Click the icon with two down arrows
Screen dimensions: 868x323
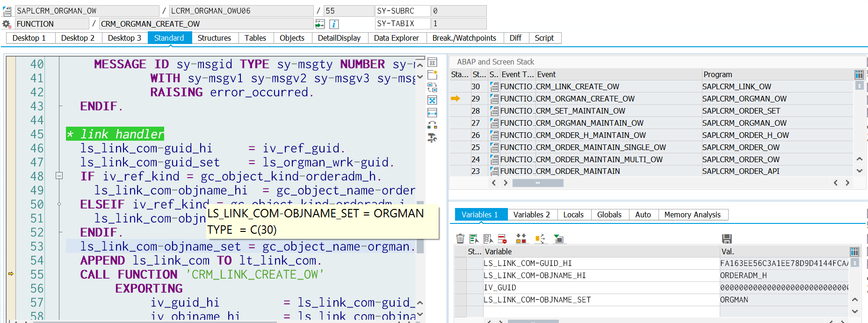521,239
